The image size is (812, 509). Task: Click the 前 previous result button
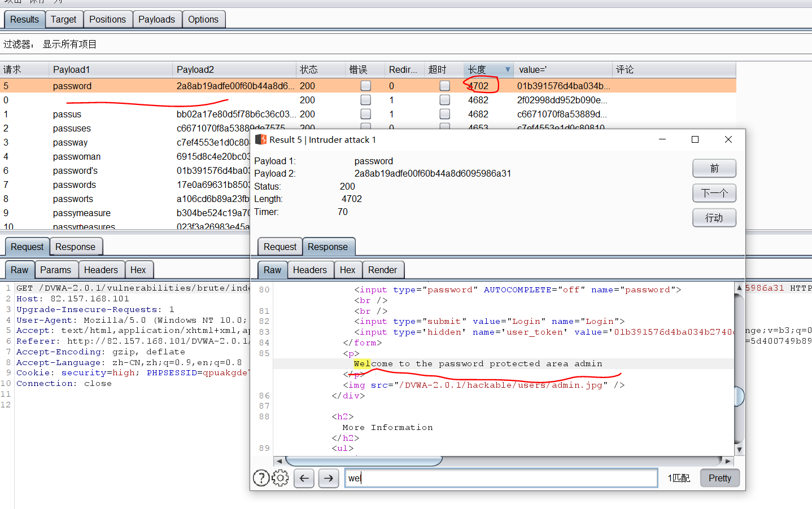[714, 168]
